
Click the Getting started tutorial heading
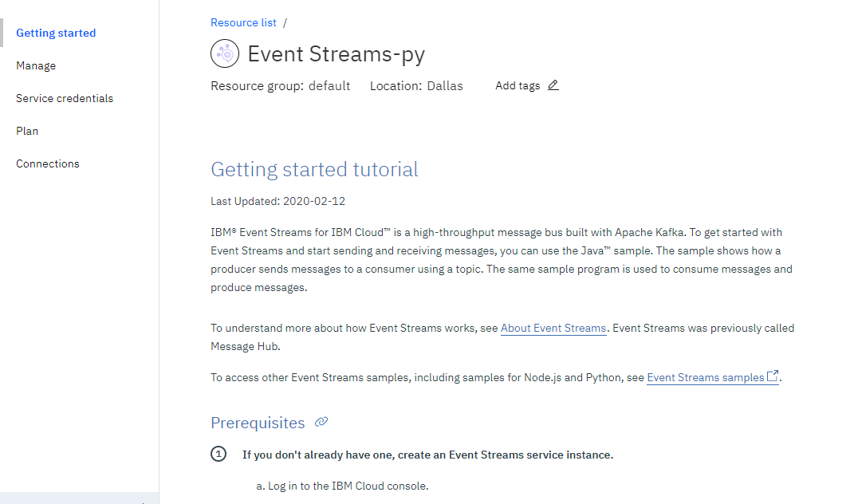click(x=314, y=169)
